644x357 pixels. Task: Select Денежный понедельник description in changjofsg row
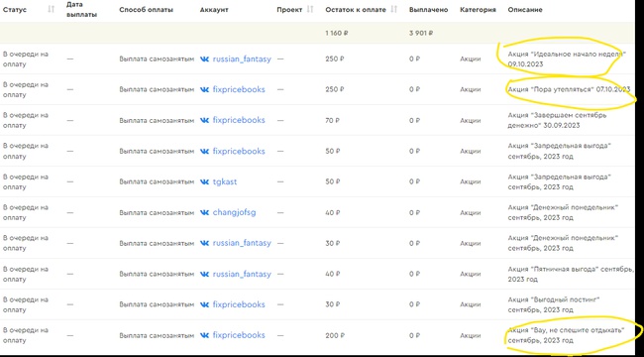(563, 212)
